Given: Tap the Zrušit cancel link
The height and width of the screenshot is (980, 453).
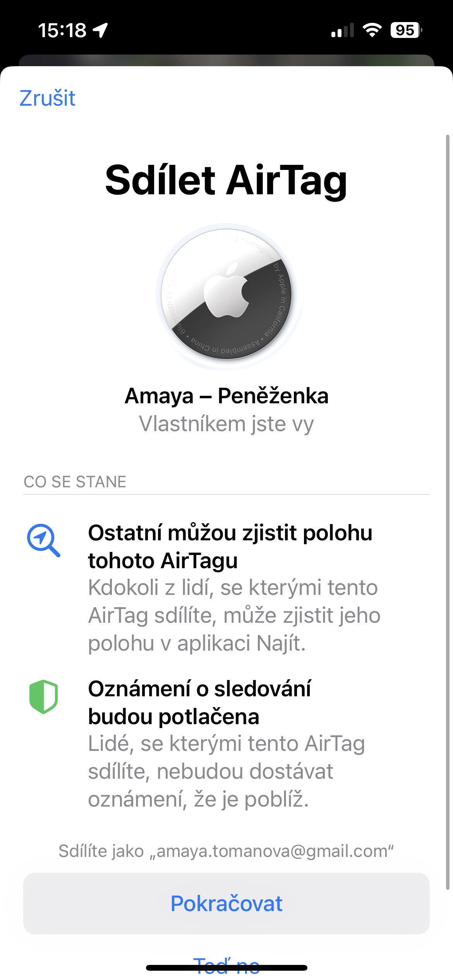Looking at the screenshot, I should pyautogui.click(x=47, y=98).
